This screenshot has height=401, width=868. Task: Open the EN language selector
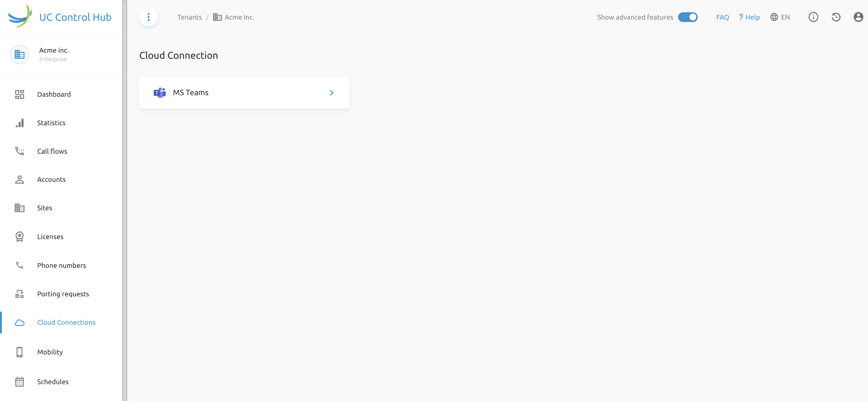(780, 17)
